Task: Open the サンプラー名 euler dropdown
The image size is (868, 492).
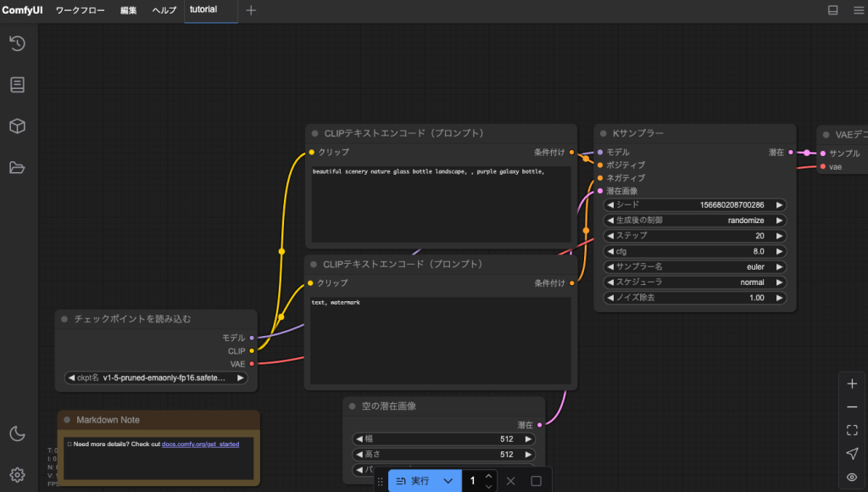Action: point(694,266)
